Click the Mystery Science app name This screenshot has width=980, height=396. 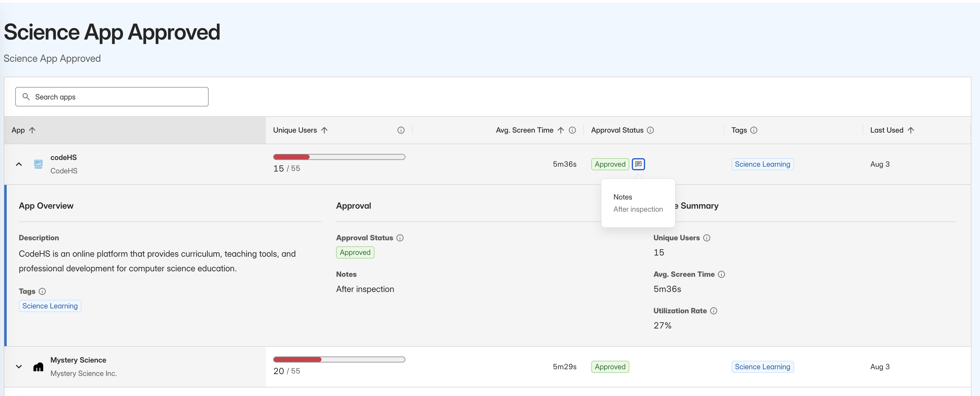click(78, 360)
